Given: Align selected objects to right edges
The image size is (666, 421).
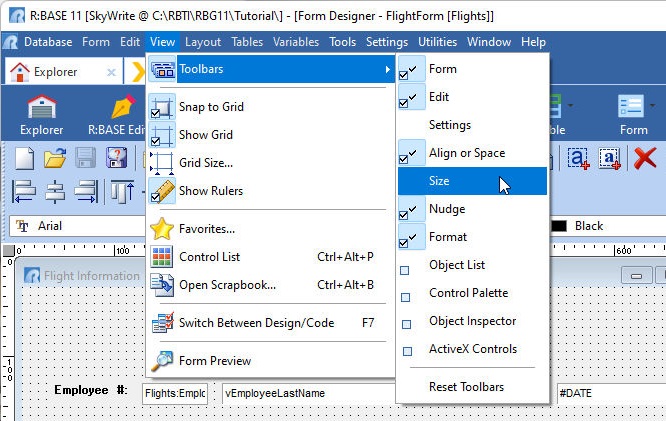Looking at the screenshot, I should (x=86, y=192).
